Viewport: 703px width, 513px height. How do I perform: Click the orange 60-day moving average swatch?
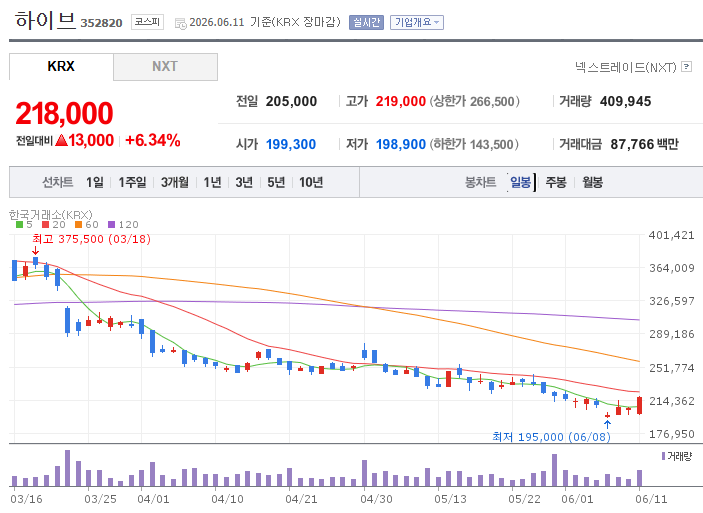click(78, 224)
